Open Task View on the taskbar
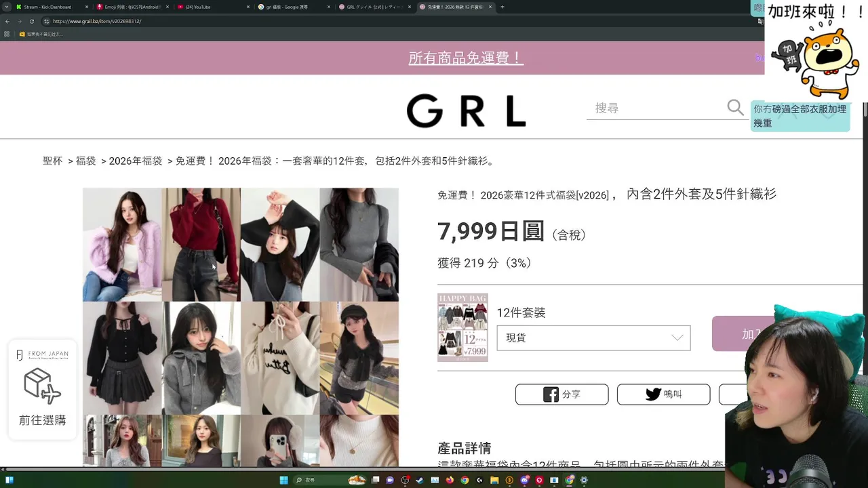The width and height of the screenshot is (868, 488). click(x=375, y=481)
